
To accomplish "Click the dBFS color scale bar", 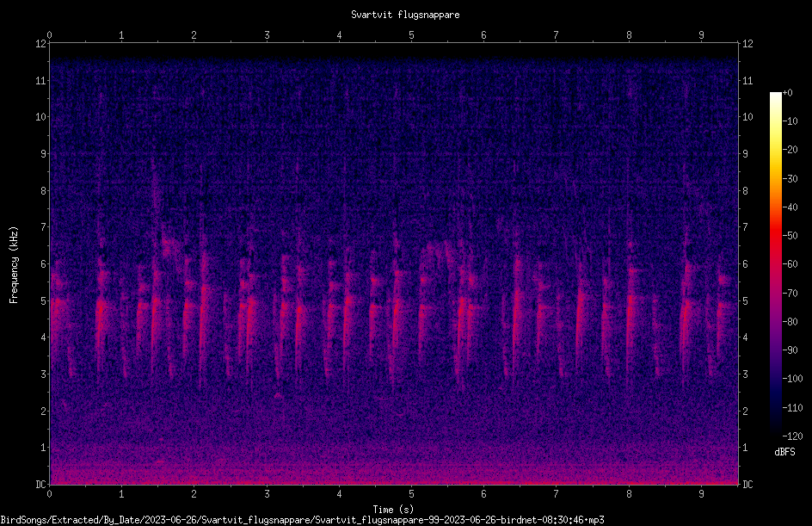I will [x=775, y=264].
